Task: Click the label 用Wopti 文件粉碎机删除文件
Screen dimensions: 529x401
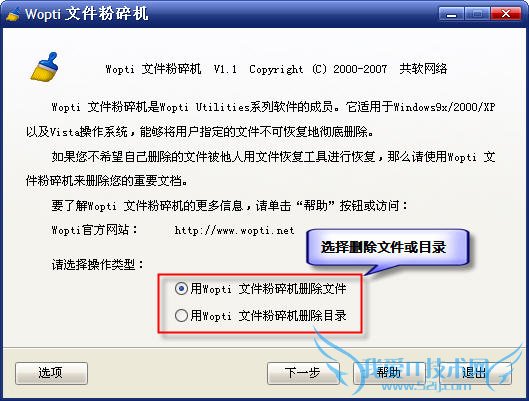Action: pos(268,289)
